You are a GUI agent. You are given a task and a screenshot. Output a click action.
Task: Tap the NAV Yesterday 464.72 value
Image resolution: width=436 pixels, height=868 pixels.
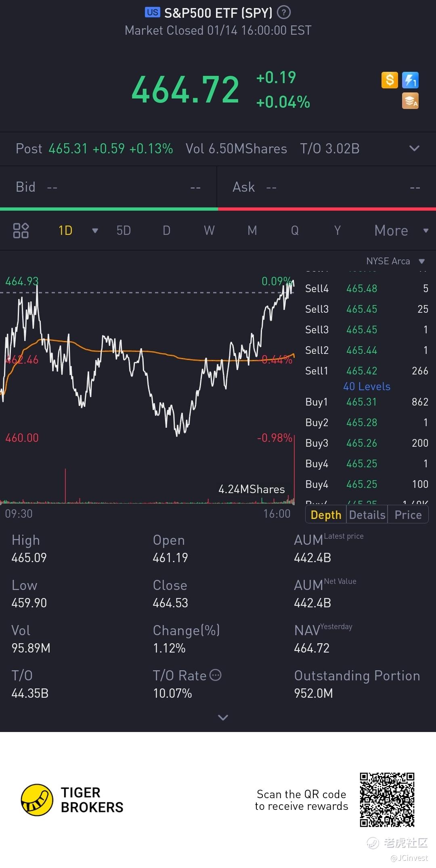coord(312,648)
